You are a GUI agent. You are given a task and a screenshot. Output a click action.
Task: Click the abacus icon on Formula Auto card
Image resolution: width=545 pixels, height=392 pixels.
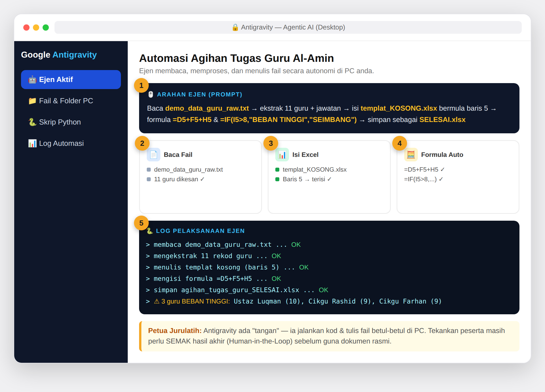(411, 155)
